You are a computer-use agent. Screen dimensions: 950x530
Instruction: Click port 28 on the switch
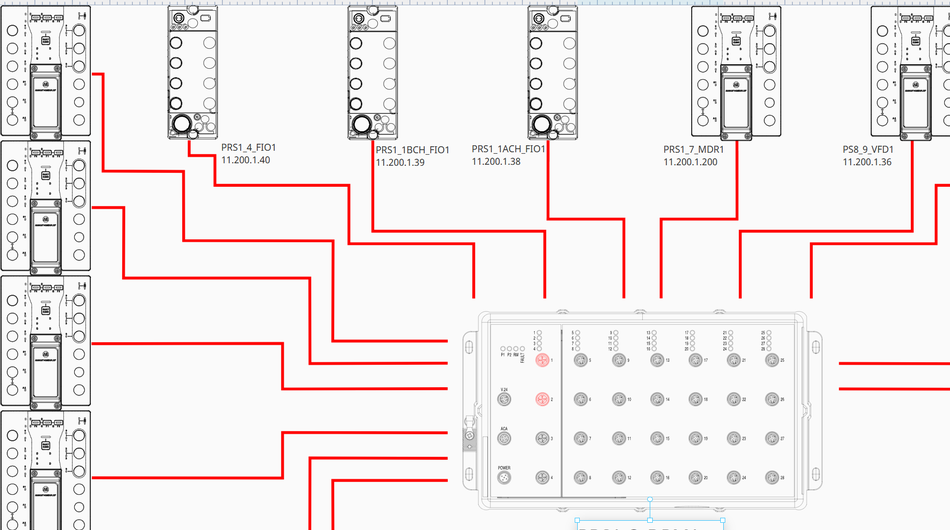tap(771, 479)
